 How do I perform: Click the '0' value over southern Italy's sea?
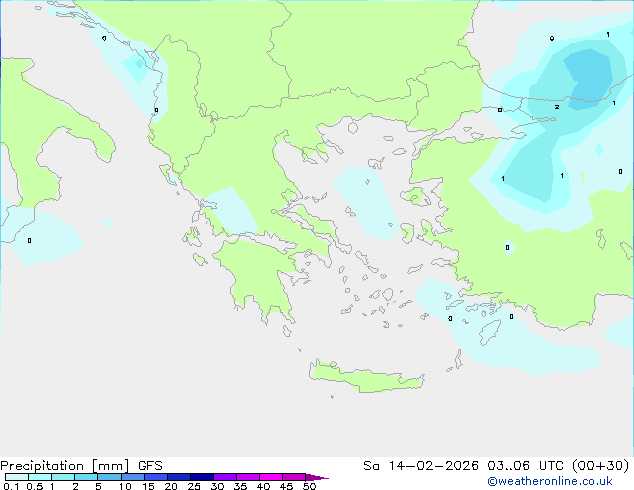29,241
